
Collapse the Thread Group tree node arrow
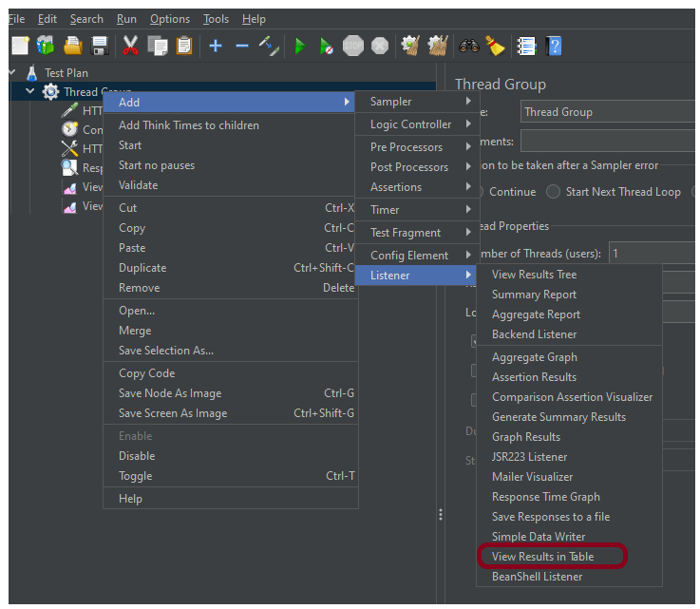[x=30, y=92]
